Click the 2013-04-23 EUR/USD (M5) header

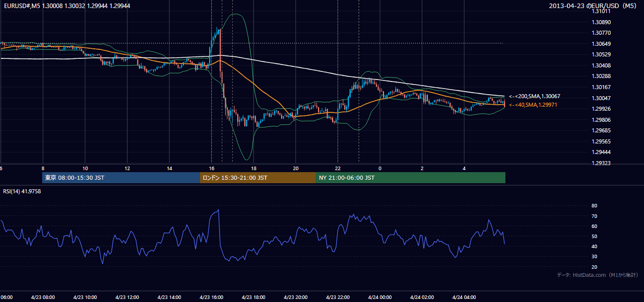[x=593, y=6]
